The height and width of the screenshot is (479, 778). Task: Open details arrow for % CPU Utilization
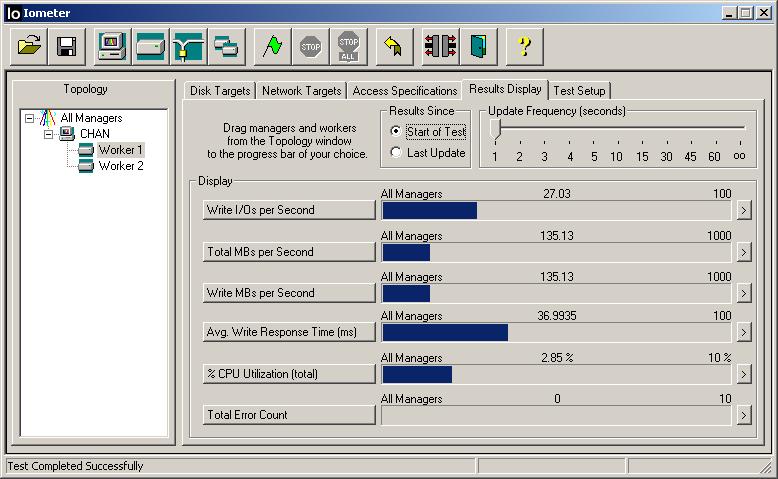pyautogui.click(x=743, y=374)
